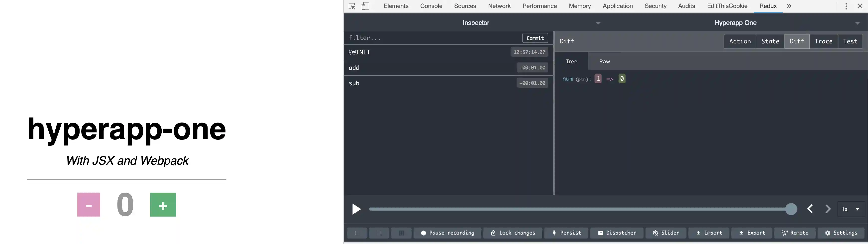
Task: Open the Performance tab
Action: [x=540, y=6]
